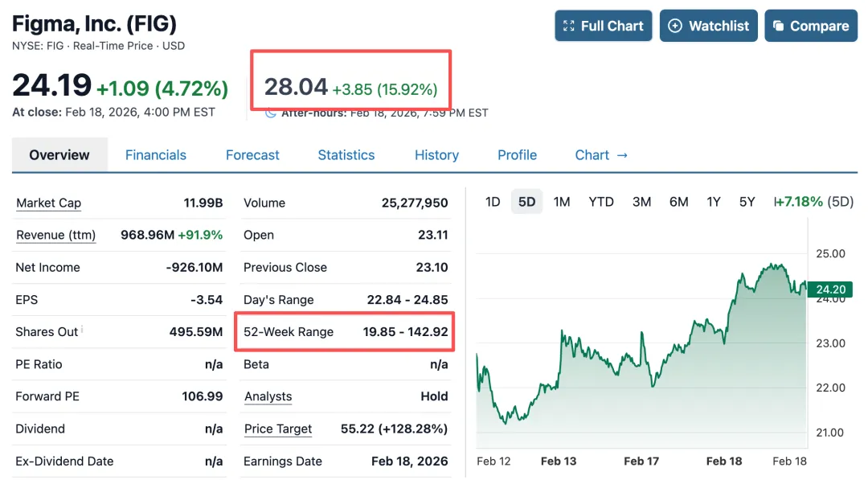Image resolution: width=868 pixels, height=480 pixels.
Task: Click the +91.9% revenue growth
Action: point(200,236)
